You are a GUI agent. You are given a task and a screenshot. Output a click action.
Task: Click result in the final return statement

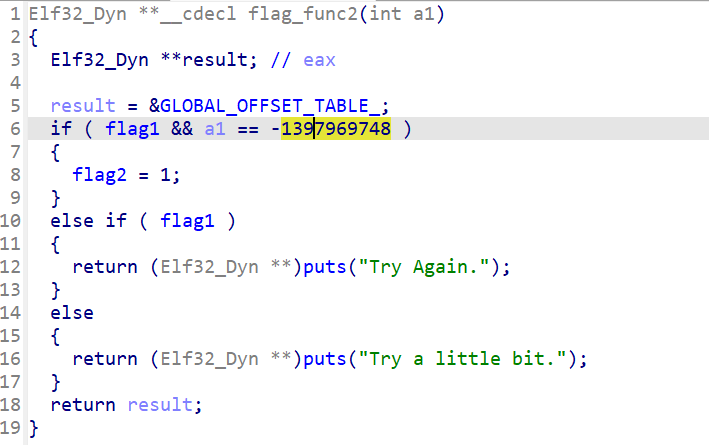(163, 404)
